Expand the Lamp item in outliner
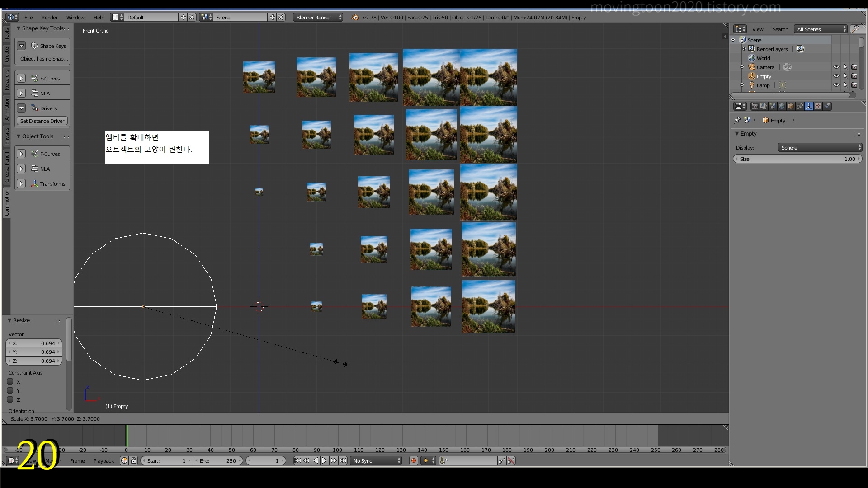 pyautogui.click(x=742, y=85)
